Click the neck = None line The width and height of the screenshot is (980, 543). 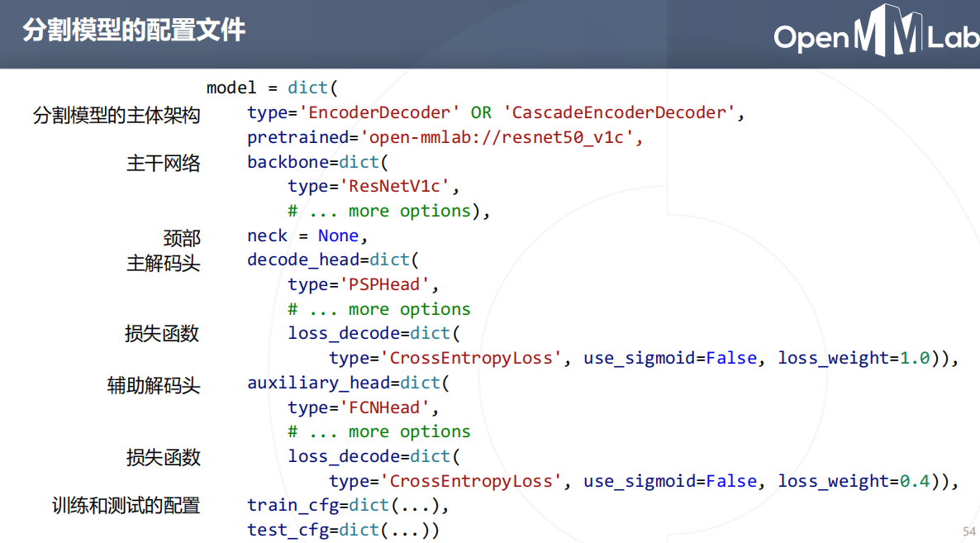pyautogui.click(x=307, y=236)
